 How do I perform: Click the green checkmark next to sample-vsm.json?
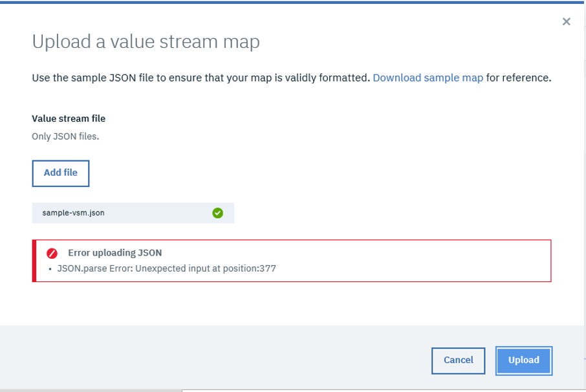[x=218, y=213]
